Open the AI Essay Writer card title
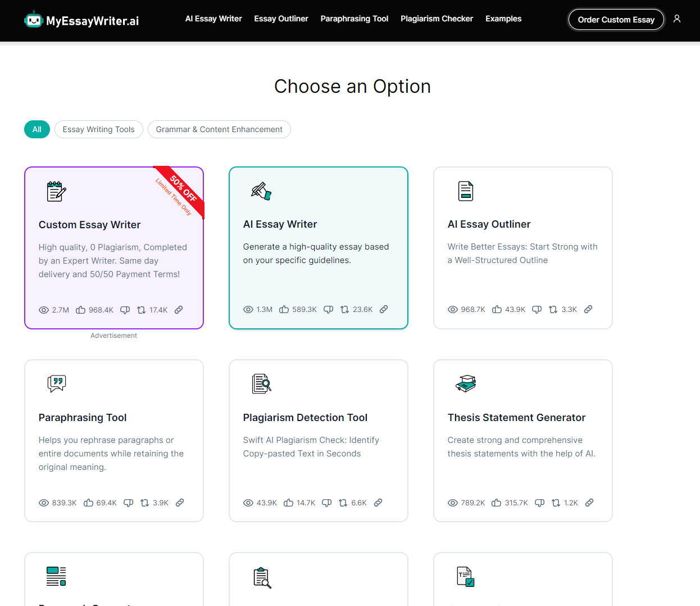 click(x=280, y=224)
